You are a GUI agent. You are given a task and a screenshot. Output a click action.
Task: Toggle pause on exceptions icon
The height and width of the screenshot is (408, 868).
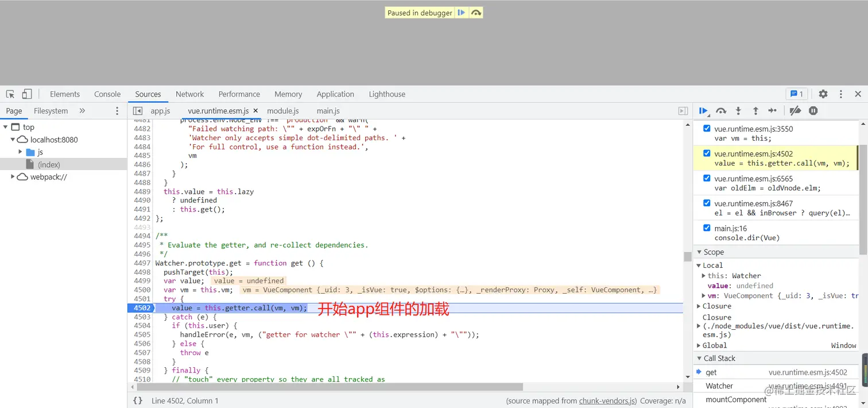pos(813,111)
